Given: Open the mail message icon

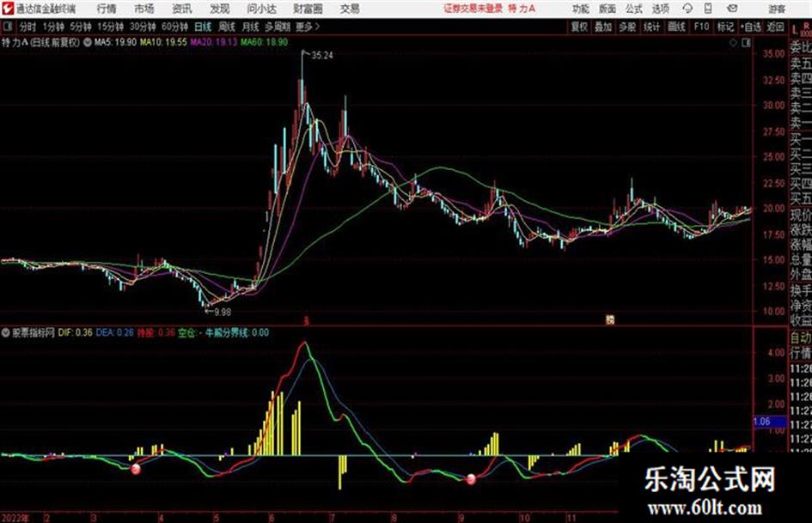Looking at the screenshot, I should (732, 9).
